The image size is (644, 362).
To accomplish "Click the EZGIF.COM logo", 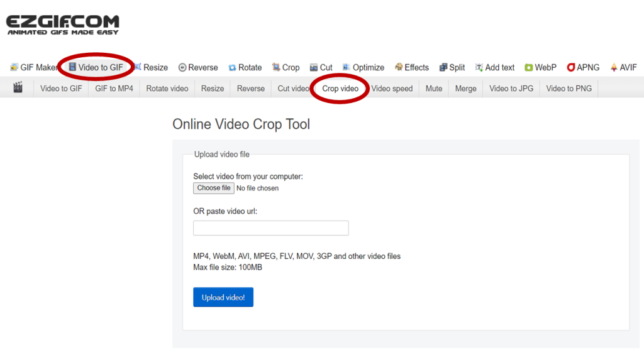I will coord(62,25).
